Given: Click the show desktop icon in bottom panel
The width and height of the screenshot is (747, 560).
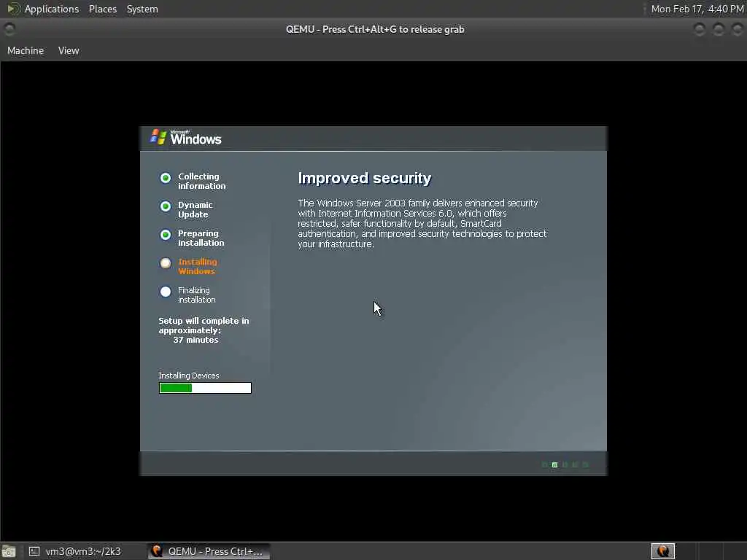Looking at the screenshot, I should 9,552.
